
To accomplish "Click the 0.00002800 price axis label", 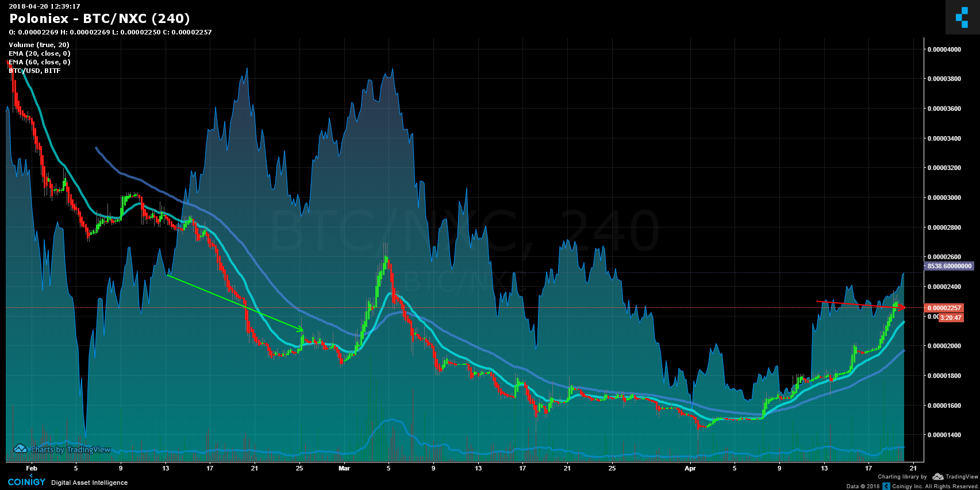I will (944, 227).
